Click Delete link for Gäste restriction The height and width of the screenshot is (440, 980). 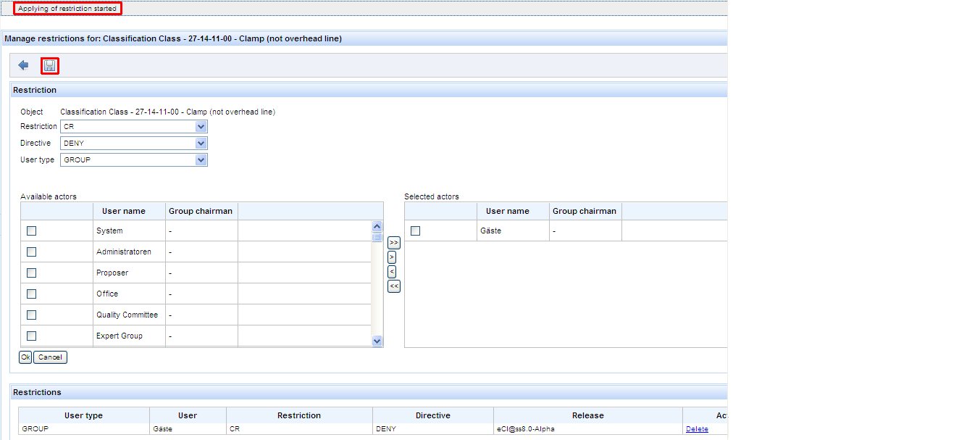point(697,429)
